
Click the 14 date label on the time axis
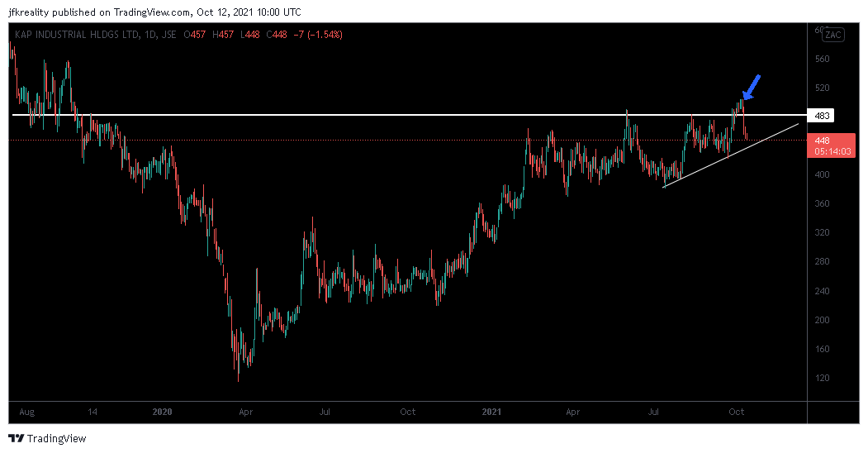pyautogui.click(x=92, y=412)
